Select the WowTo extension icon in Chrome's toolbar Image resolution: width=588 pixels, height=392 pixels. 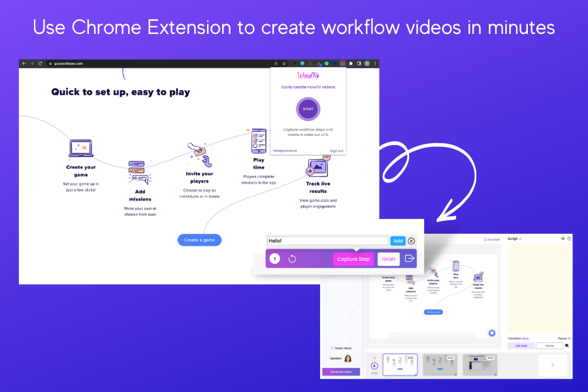pos(342,63)
